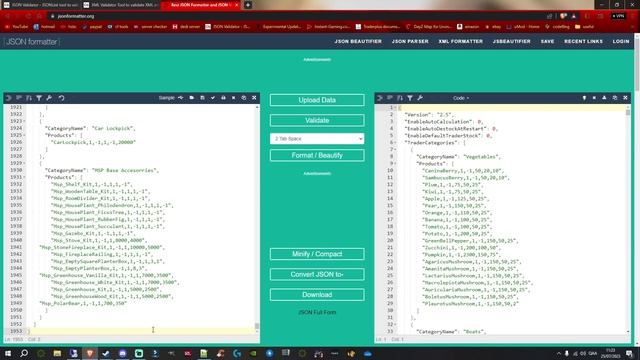Click Format / Beautify button
The image size is (640, 360).
(317, 156)
